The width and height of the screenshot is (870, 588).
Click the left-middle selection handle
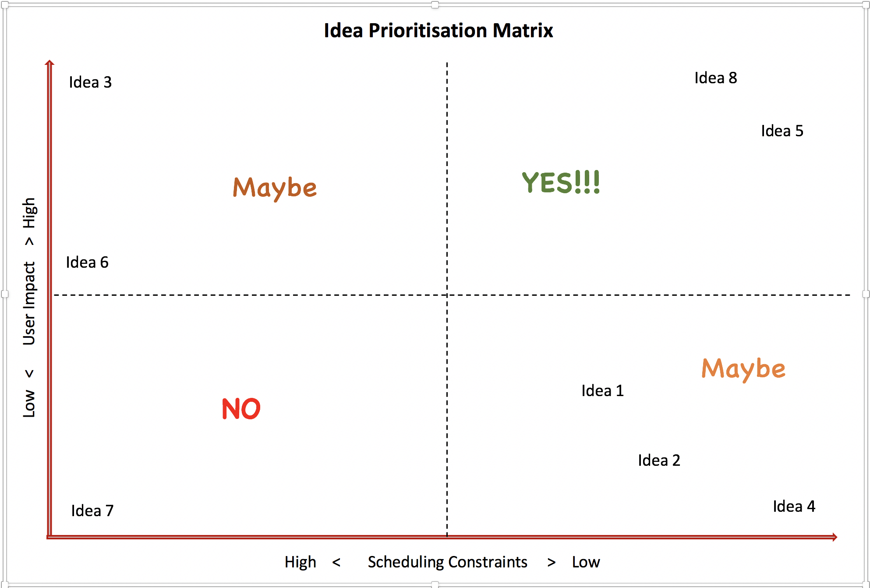point(5,294)
